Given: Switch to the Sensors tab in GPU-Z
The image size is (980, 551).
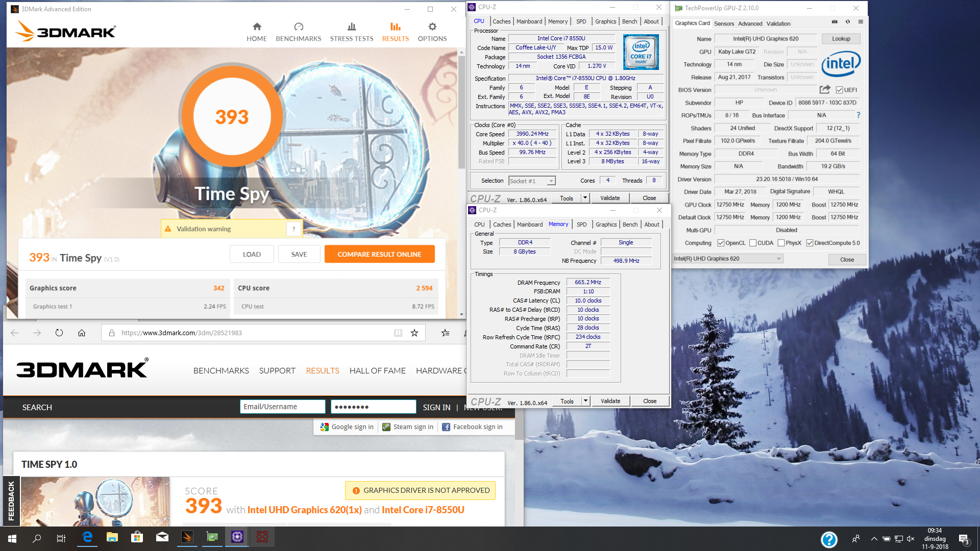Looking at the screenshot, I should [724, 23].
